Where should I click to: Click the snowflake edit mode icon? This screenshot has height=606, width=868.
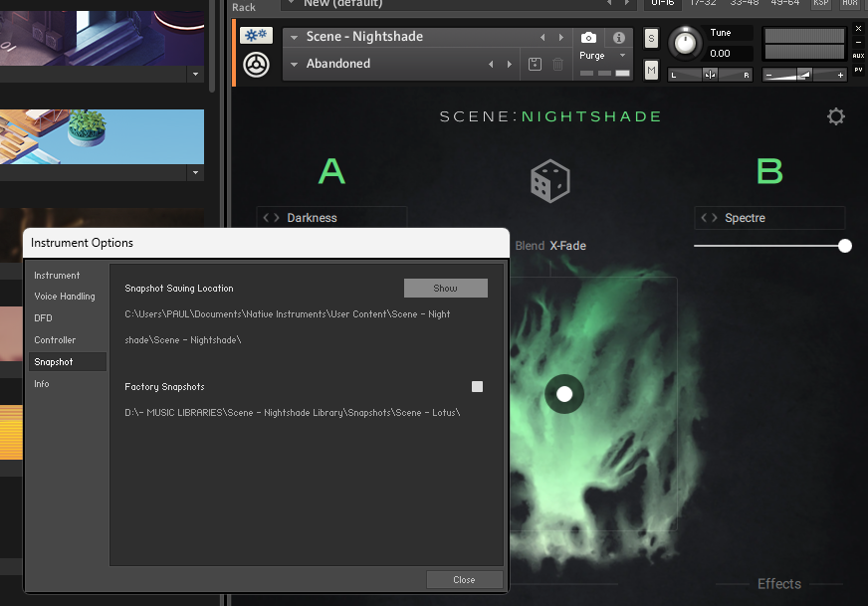256,36
